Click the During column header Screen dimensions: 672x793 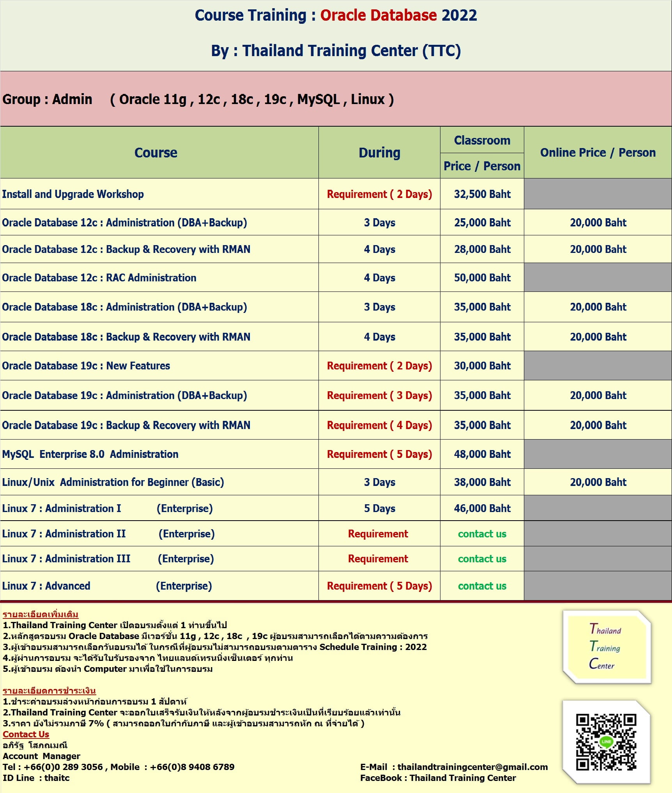(x=379, y=152)
